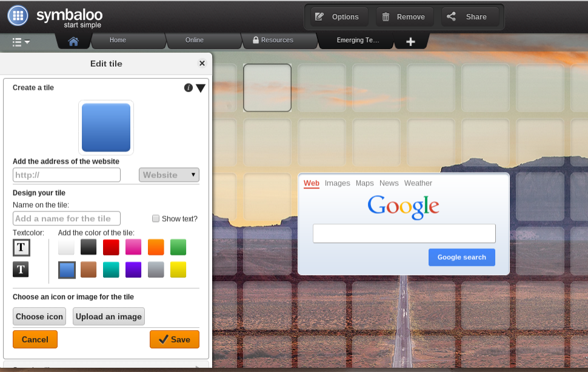Select the Images search tab
588x372 pixels.
pos(337,183)
